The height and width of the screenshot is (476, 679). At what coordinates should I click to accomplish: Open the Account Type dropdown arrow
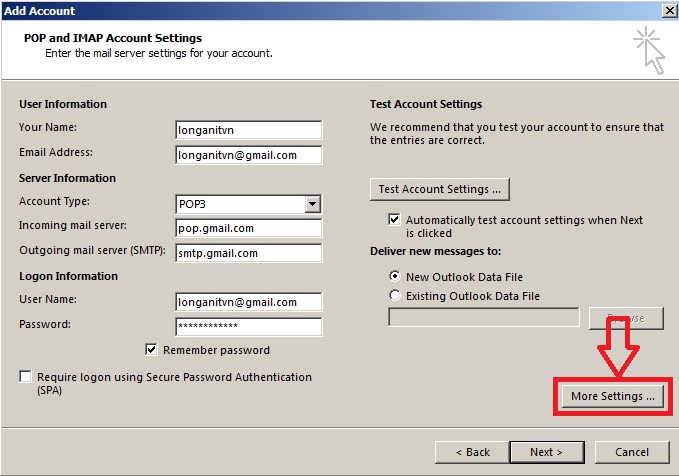point(312,204)
